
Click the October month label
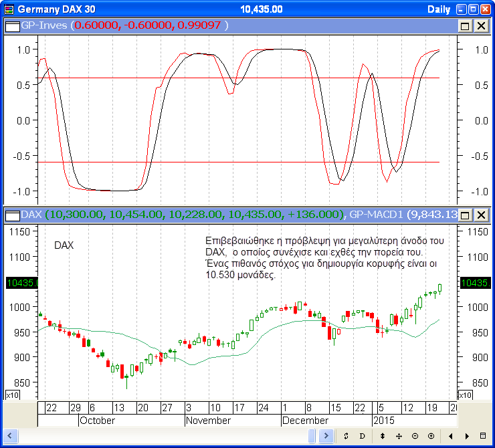tap(97, 421)
